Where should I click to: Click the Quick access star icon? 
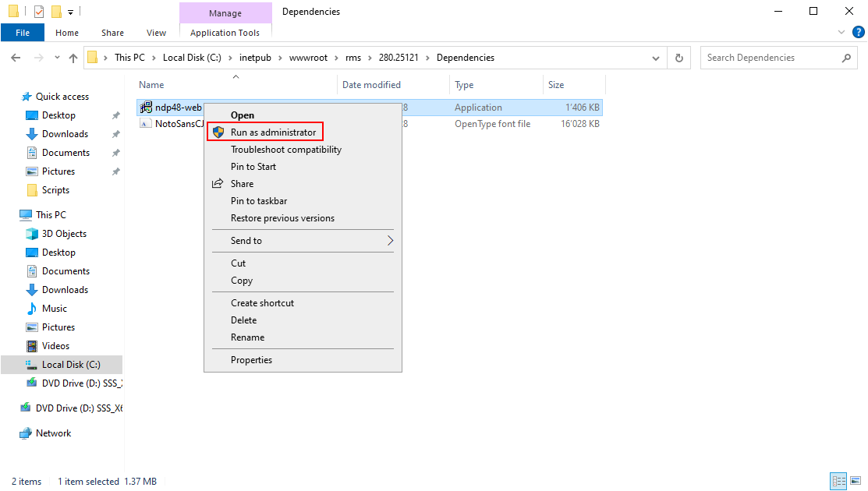pyautogui.click(x=26, y=97)
